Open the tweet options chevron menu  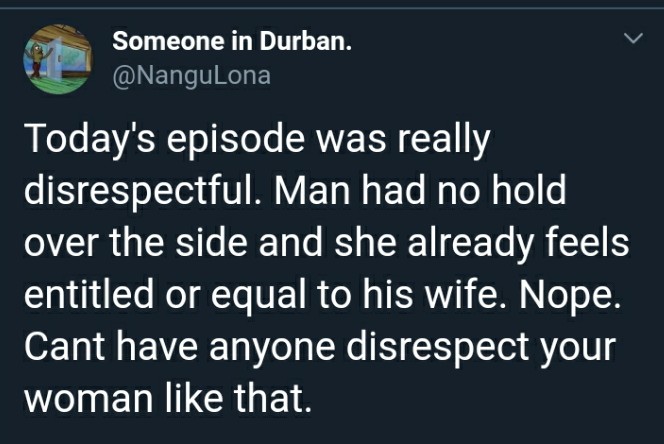coord(634,39)
